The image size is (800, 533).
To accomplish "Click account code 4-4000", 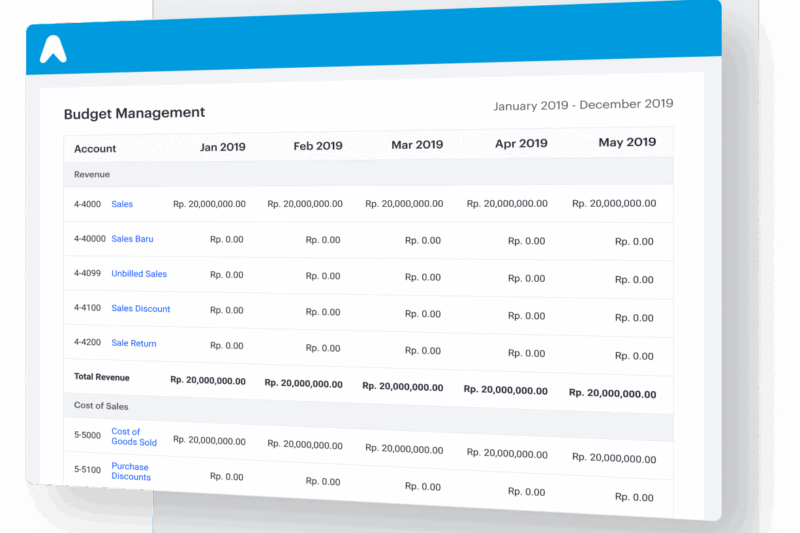I will pos(87,204).
